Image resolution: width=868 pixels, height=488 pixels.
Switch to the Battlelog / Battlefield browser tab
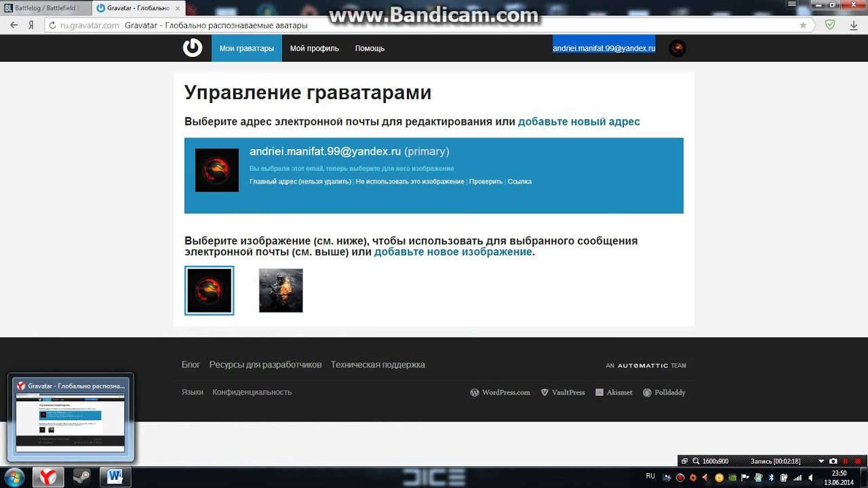point(45,8)
